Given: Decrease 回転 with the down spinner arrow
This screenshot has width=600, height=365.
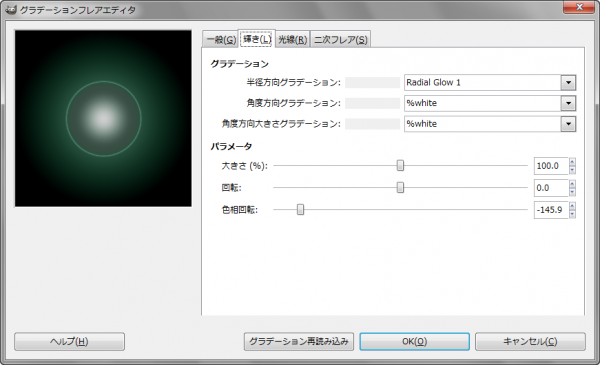Looking at the screenshot, I should pos(572,192).
